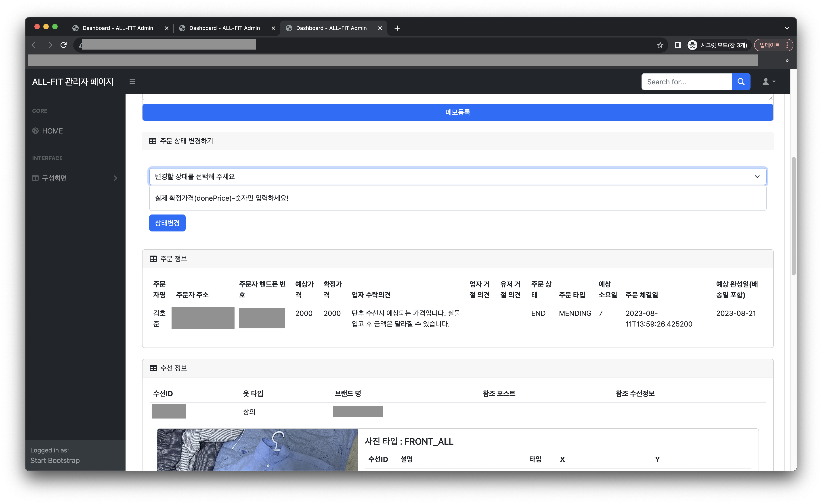The image size is (822, 504).
Task: Click the incognito mode indicator
Action: [717, 45]
